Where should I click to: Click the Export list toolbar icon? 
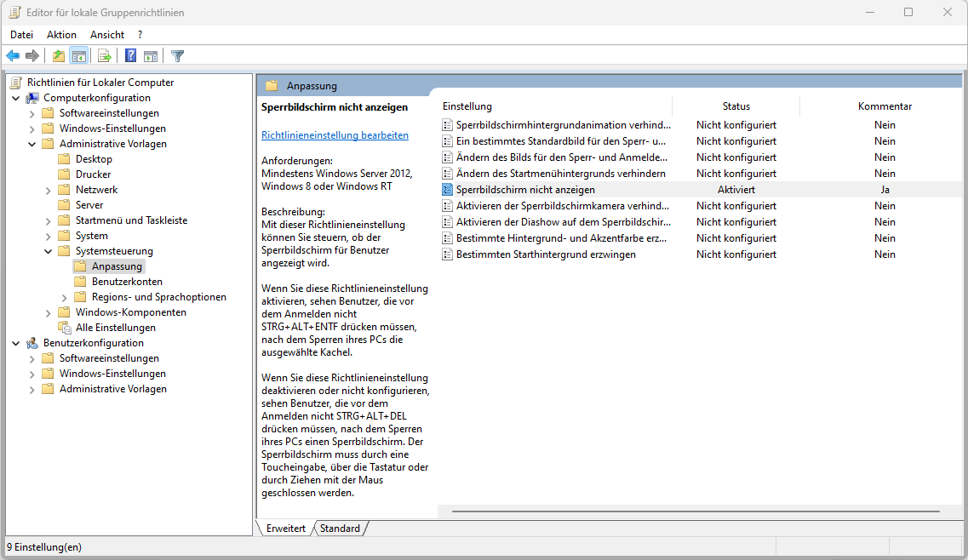click(105, 56)
